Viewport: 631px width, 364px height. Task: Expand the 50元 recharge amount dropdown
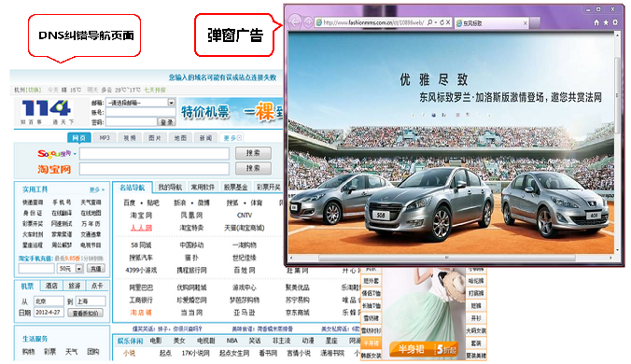tap(79, 268)
